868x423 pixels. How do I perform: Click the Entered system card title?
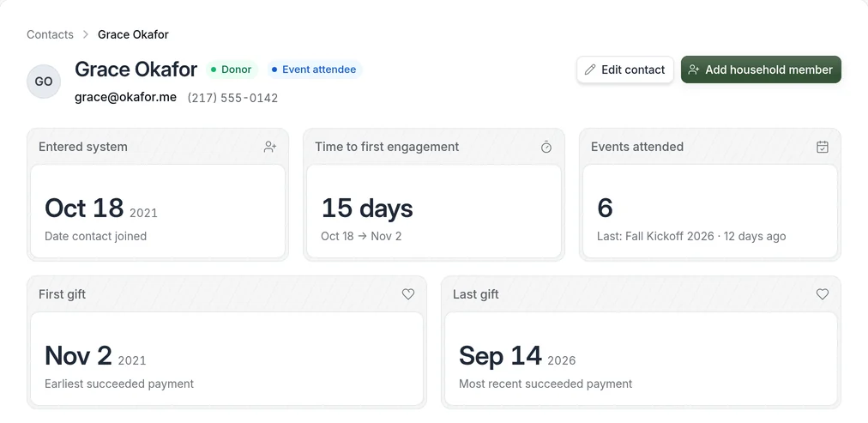(83, 147)
